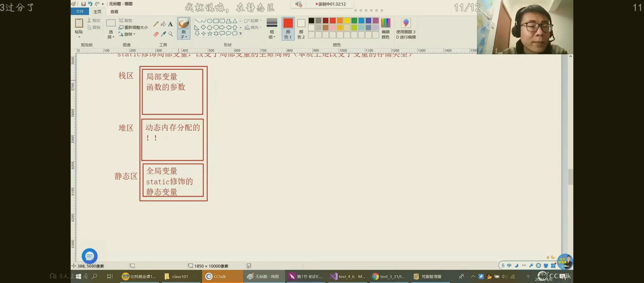Select the Pencil tool
Viewport: 644px width, 283px height.
(x=156, y=24)
